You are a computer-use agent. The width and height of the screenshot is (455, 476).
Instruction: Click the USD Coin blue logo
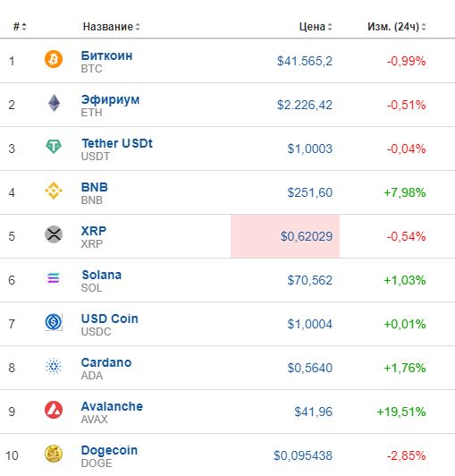click(x=54, y=322)
